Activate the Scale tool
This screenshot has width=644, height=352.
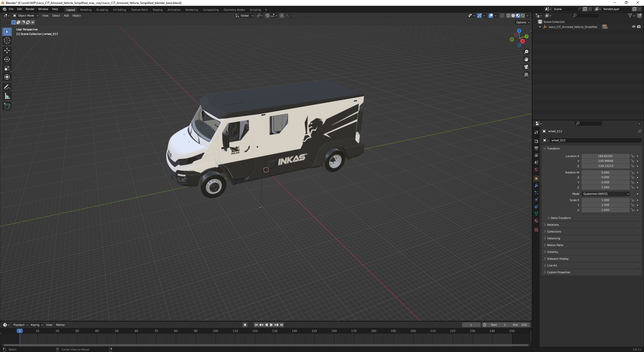click(x=7, y=68)
